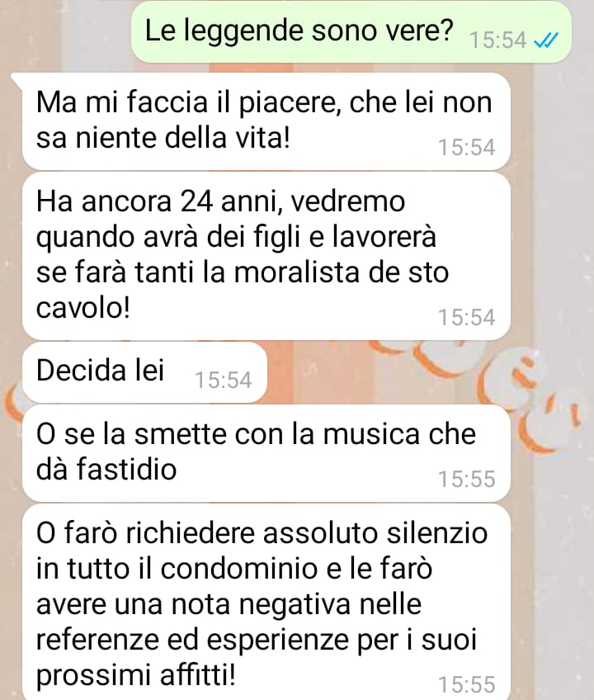The image size is (594, 700).
Task: Click the 15:55 timestamp under 'dà fastidio'
Action: tap(466, 479)
